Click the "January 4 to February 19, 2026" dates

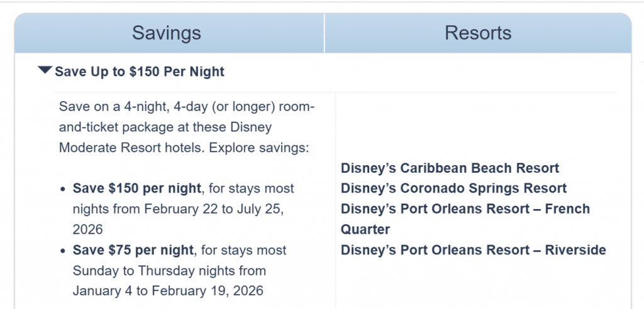click(x=168, y=291)
